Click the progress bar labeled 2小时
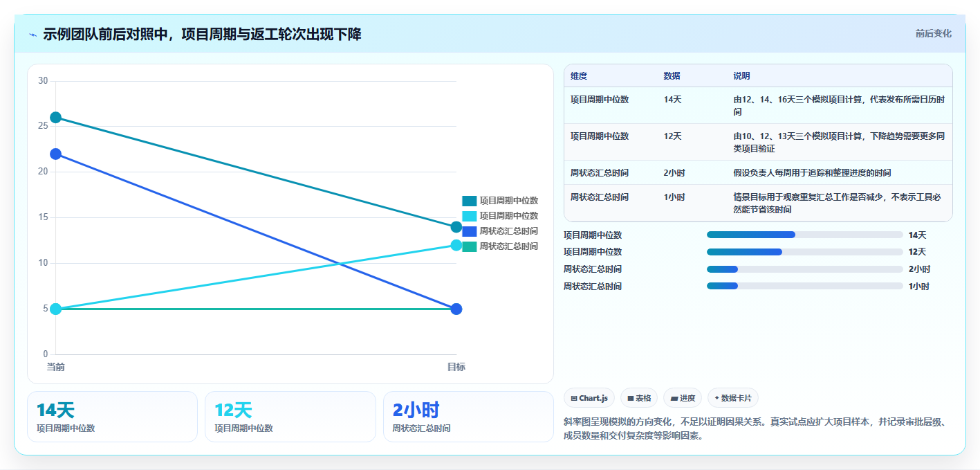 [x=805, y=269]
